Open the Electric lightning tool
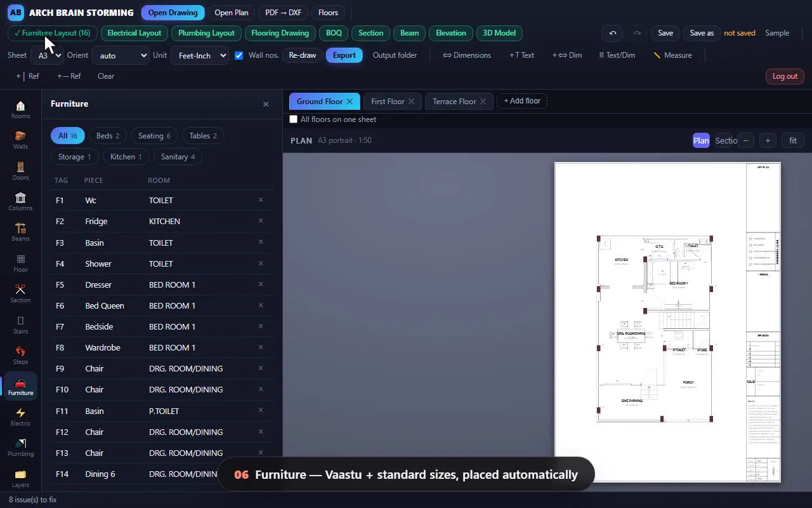This screenshot has width=812, height=508. click(x=20, y=417)
